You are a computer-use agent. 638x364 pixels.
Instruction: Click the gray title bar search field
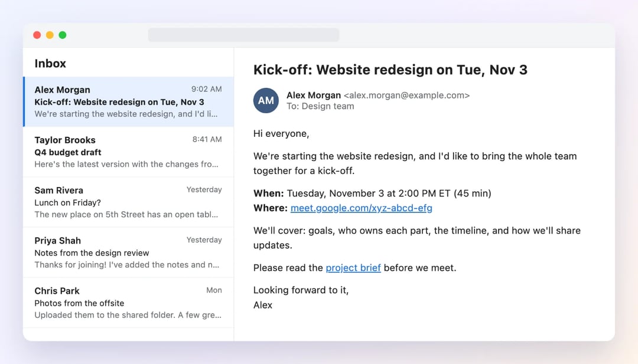244,35
